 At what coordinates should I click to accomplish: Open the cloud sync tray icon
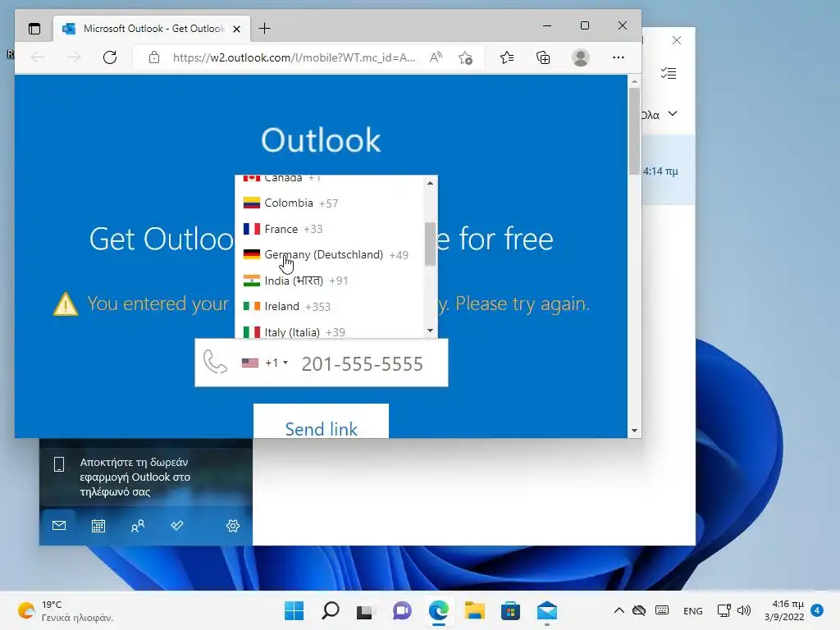639,610
